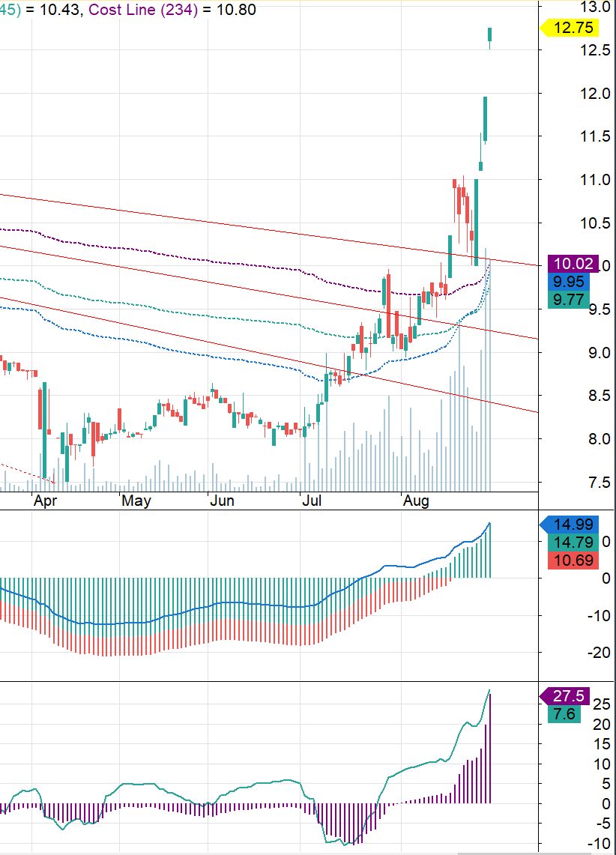Click the 10.5 price axis label
This screenshot has height=855, width=616.
pyautogui.click(x=595, y=223)
